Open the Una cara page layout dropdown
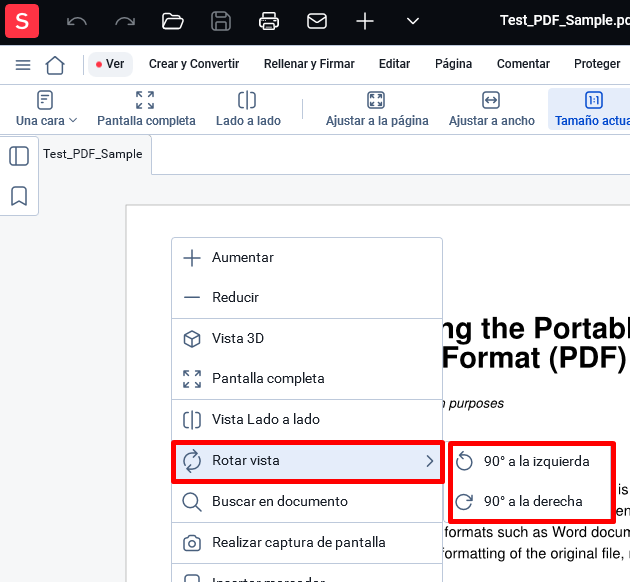Image resolution: width=630 pixels, height=582 pixels. coord(46,109)
